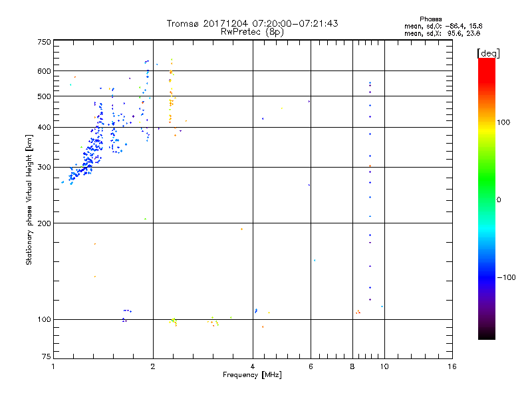Click the '16' frequency axis tick label
Screen dimensions: 532x399
click(x=452, y=366)
